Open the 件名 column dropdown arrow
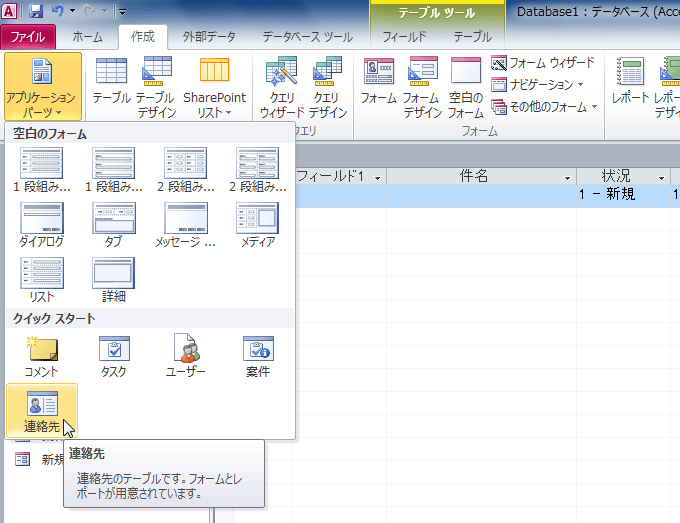The height and width of the screenshot is (523, 680). click(x=567, y=178)
